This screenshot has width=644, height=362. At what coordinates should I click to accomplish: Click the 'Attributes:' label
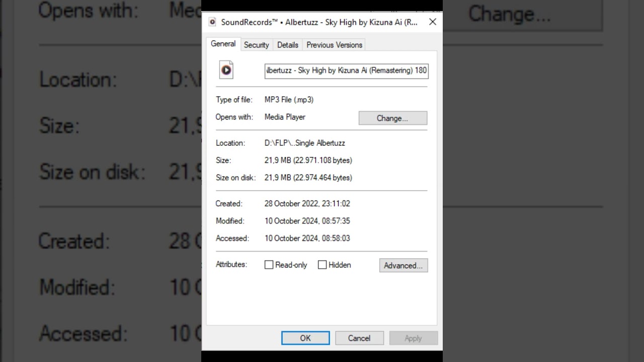tap(231, 264)
